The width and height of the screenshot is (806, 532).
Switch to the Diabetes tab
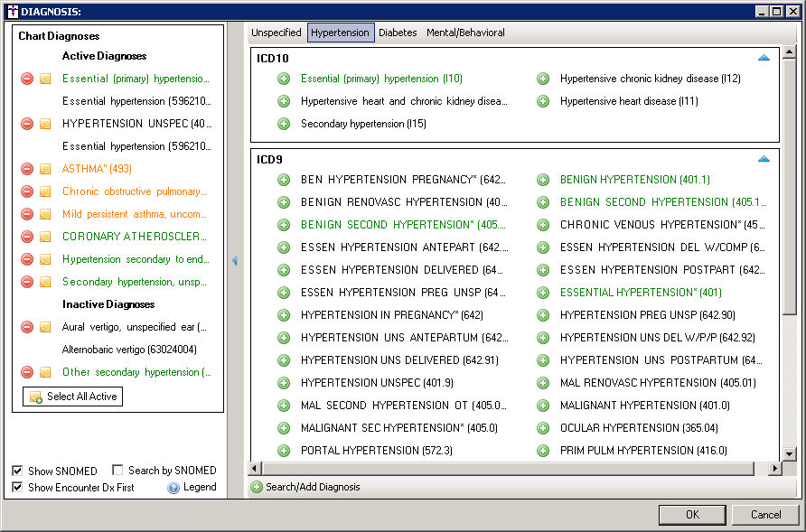click(398, 33)
